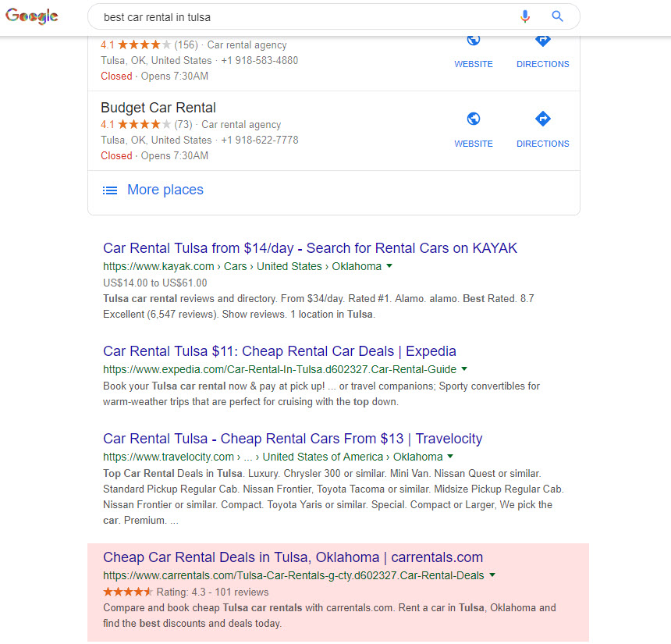Open Budget Car Rental website globe icon
The height and width of the screenshot is (644, 671).
tap(474, 119)
